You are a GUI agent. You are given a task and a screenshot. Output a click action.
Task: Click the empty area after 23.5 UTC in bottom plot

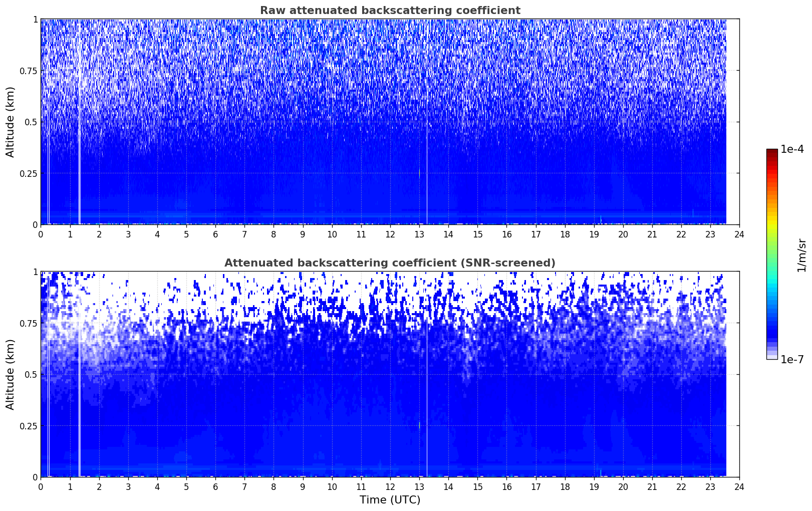[x=732, y=376]
